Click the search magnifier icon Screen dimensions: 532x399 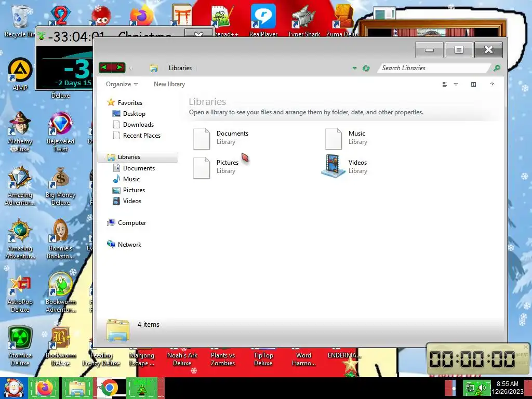(497, 68)
